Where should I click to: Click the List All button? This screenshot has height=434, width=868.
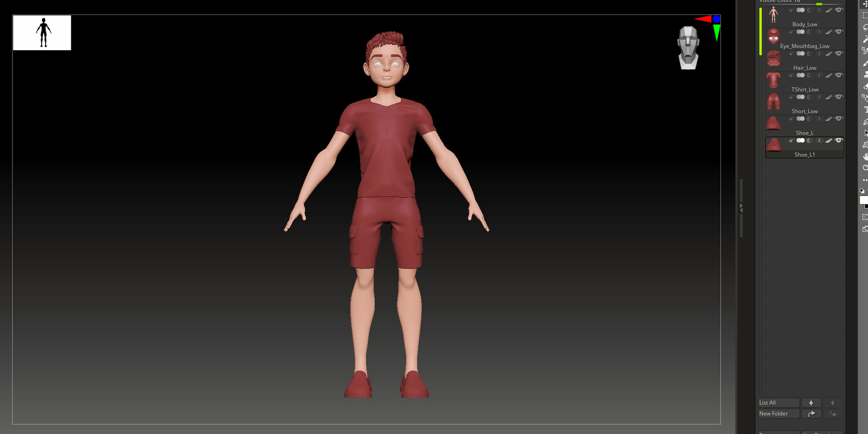(x=778, y=403)
